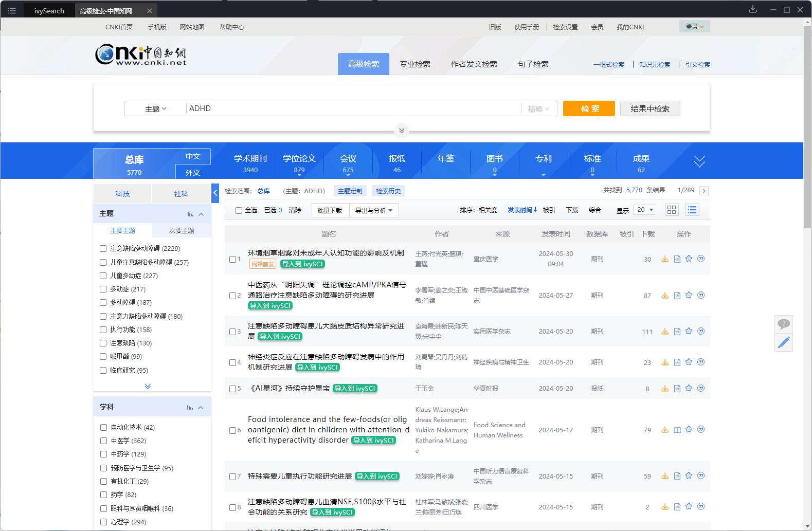Screen dimensions: 812x531
Task: Select checkbox for result row 6
Action: click(232, 430)
